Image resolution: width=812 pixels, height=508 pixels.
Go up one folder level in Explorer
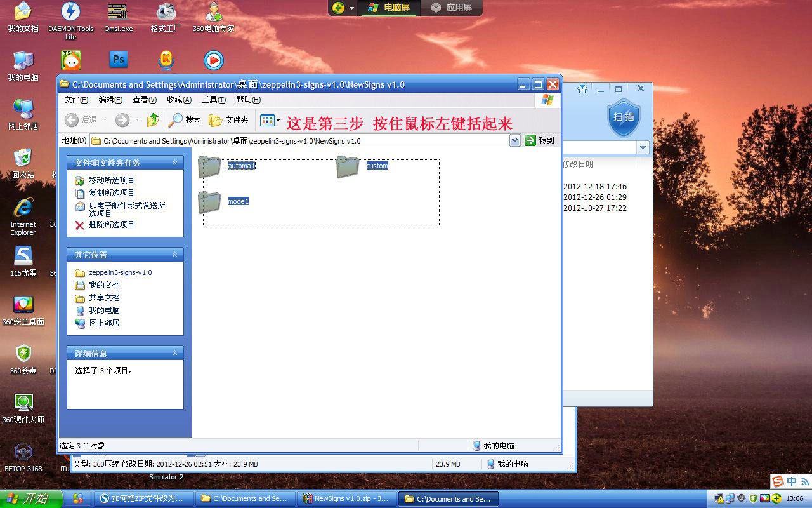point(152,119)
